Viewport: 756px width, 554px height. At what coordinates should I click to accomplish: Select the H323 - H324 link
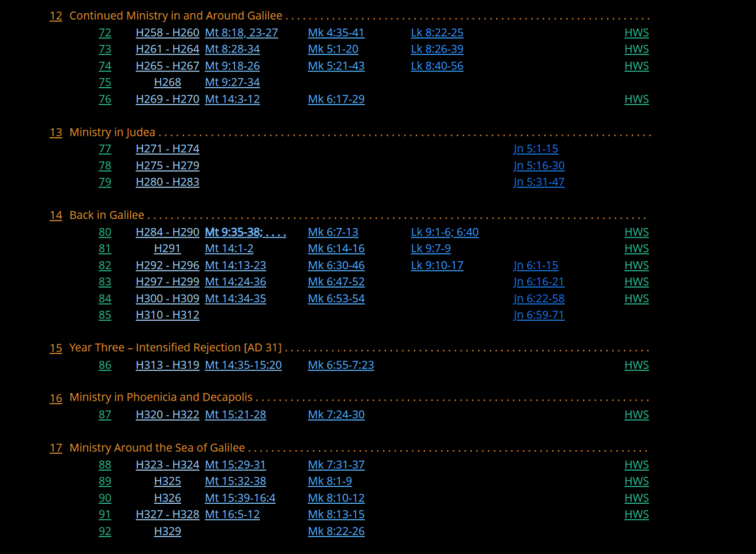tap(168, 465)
